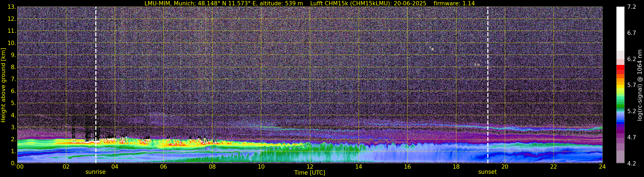Click the time axis tick "04"

[x=115, y=167]
